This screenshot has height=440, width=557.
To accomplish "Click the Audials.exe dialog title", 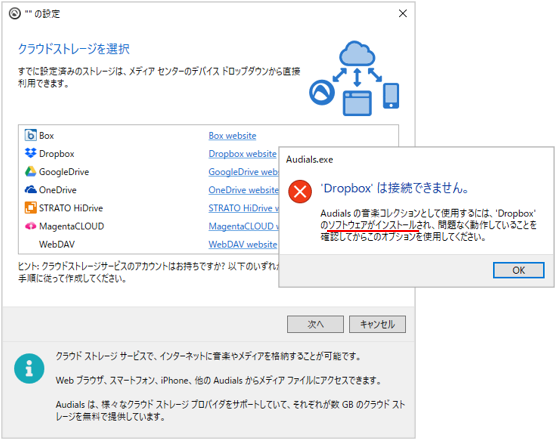I will click(309, 159).
